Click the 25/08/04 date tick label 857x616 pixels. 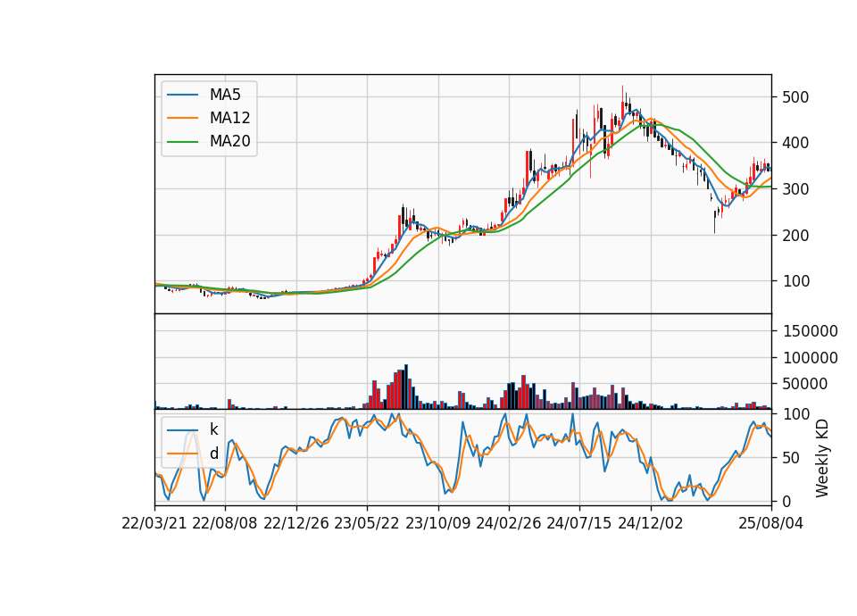point(770,523)
